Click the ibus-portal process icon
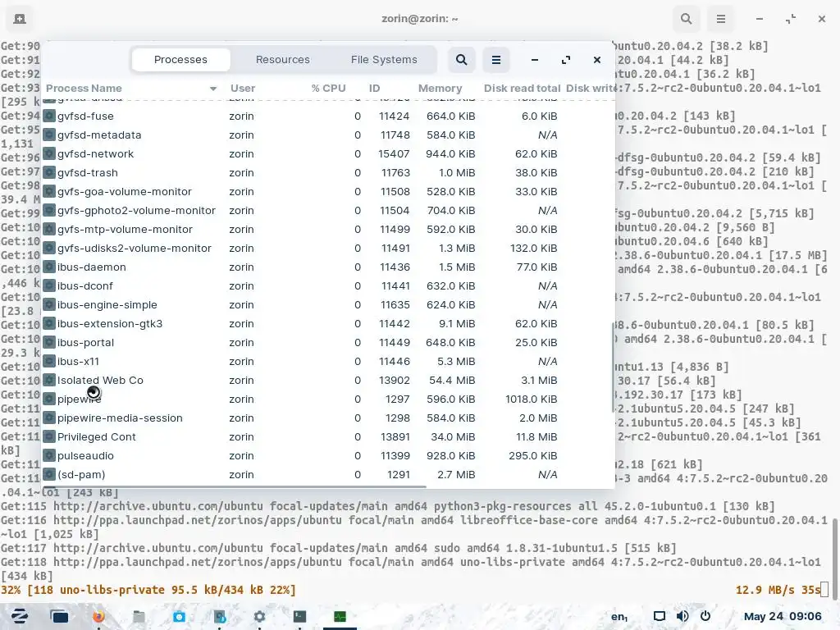840x630 pixels. pos(49,342)
